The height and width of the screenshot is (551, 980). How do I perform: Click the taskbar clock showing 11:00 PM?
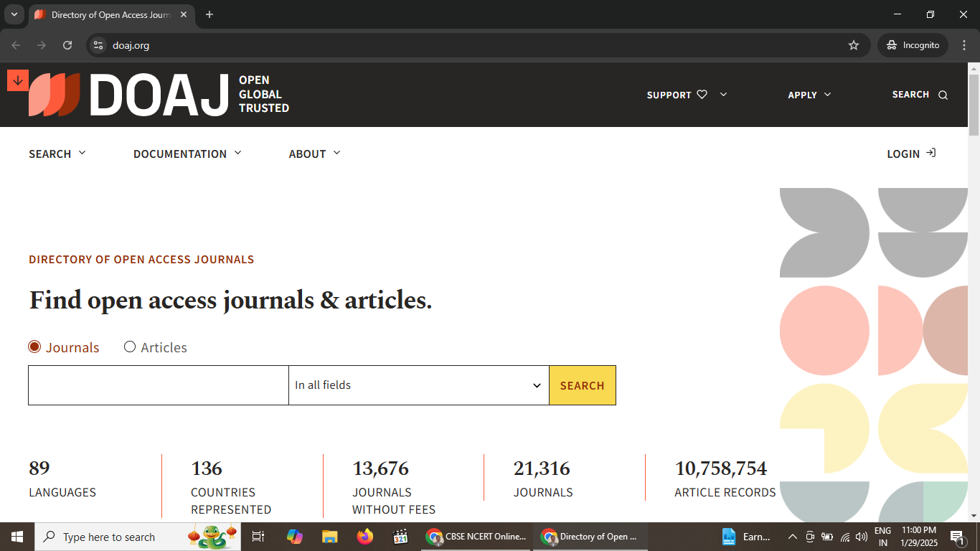click(x=919, y=537)
